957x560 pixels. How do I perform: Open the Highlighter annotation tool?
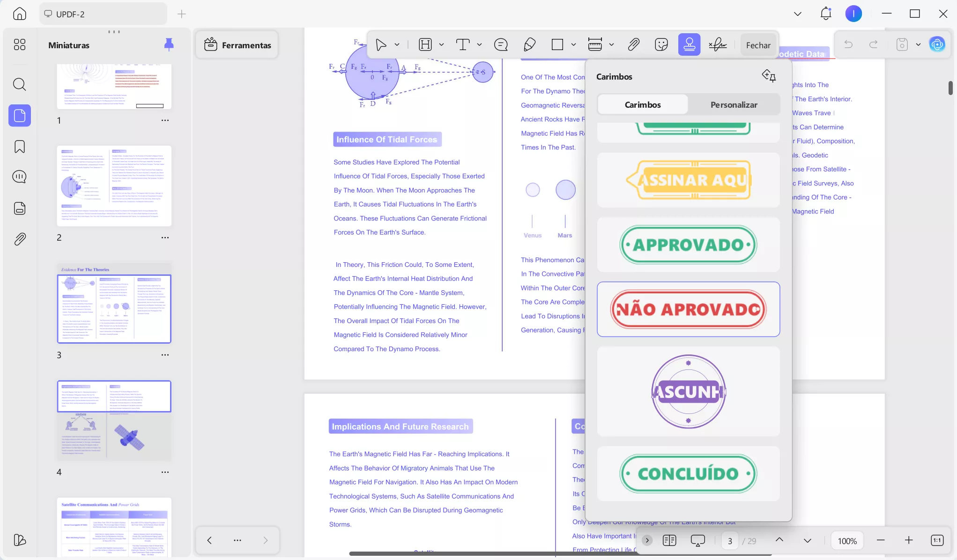529,44
